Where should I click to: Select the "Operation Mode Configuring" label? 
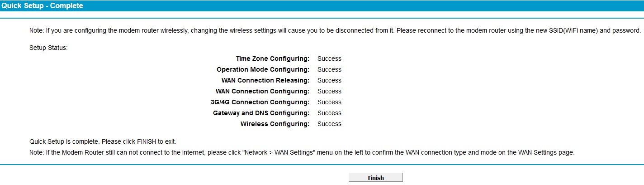(263, 69)
